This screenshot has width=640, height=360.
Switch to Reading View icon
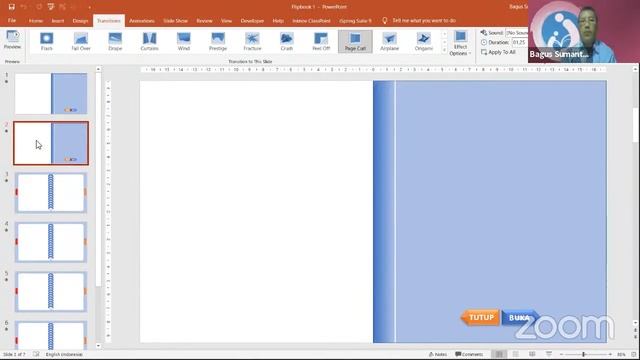(x=532, y=354)
